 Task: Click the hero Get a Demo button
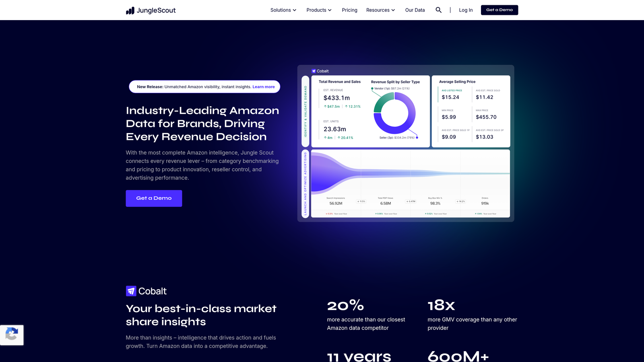click(x=154, y=198)
